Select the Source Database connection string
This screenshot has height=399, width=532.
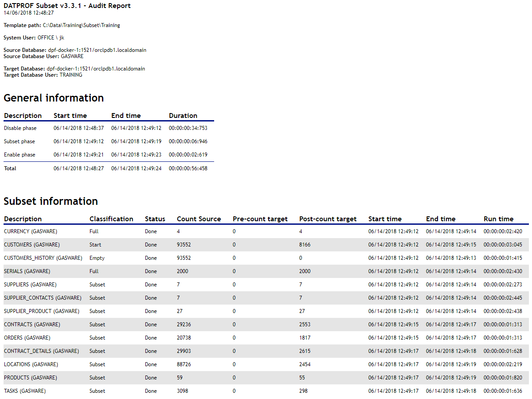point(97,50)
